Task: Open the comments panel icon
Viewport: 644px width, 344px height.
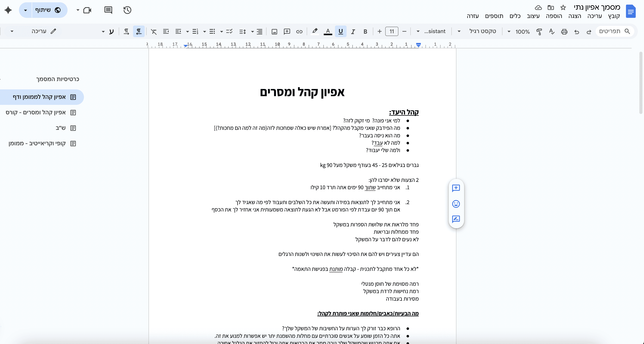Action: point(108,10)
